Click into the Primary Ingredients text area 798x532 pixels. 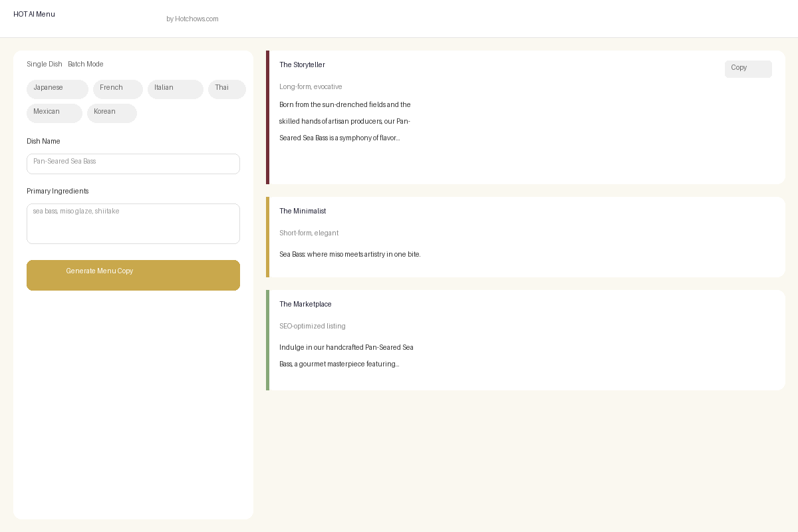click(x=133, y=223)
